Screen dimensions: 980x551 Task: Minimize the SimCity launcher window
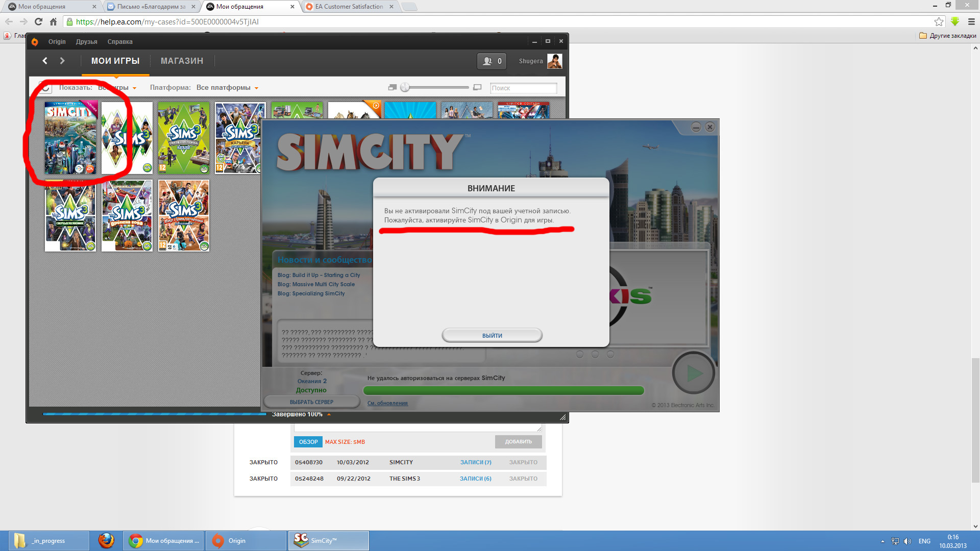696,127
